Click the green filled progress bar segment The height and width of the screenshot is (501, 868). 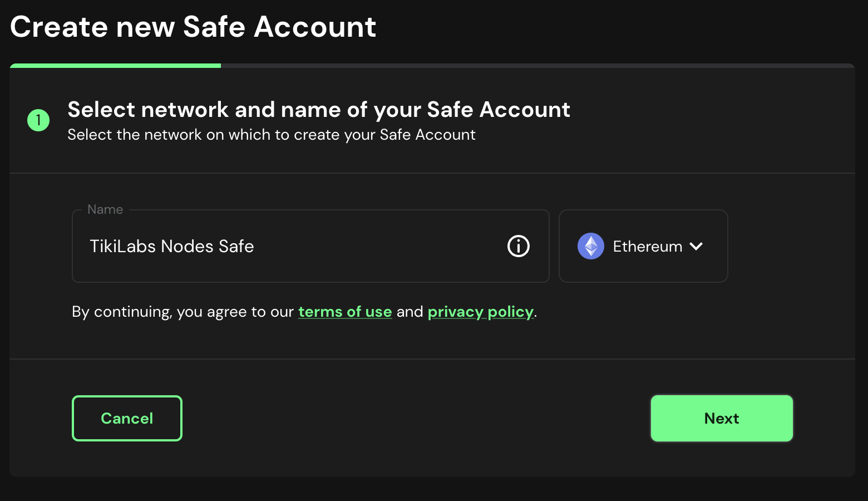click(x=115, y=66)
